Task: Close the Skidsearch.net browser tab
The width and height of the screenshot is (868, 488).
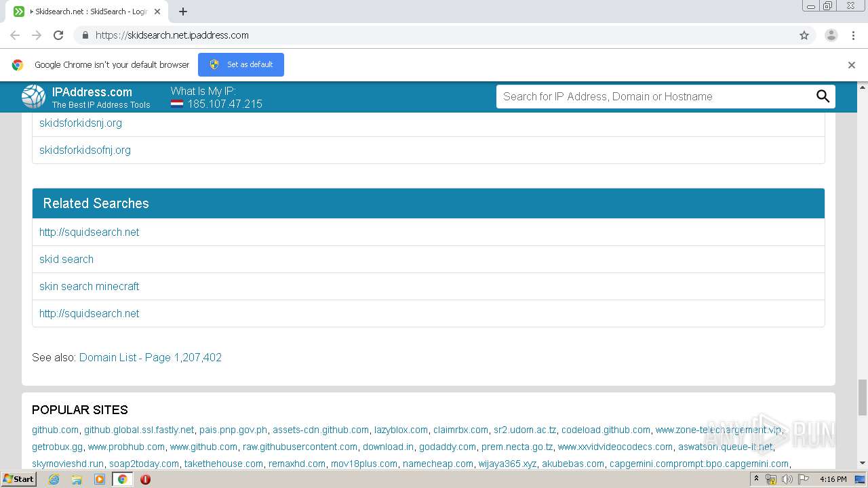Action: click(157, 12)
